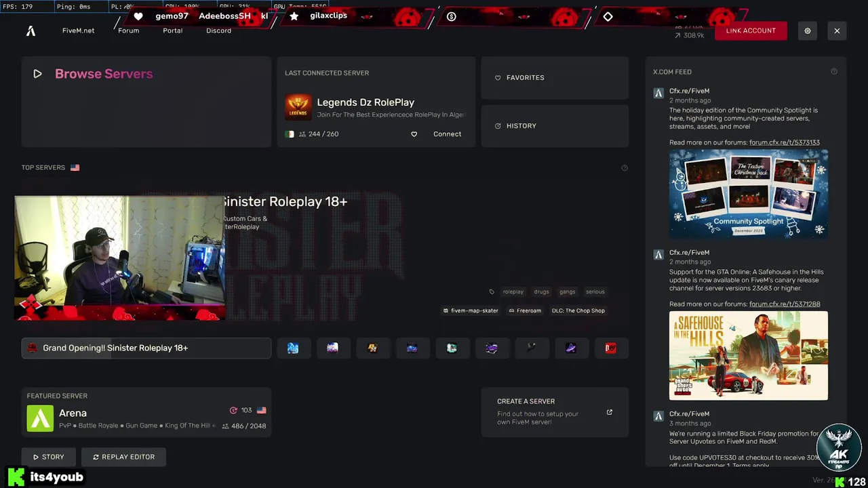Click the Legends Dz RolePlay server logo
This screenshot has height=488, width=868.
(x=298, y=107)
